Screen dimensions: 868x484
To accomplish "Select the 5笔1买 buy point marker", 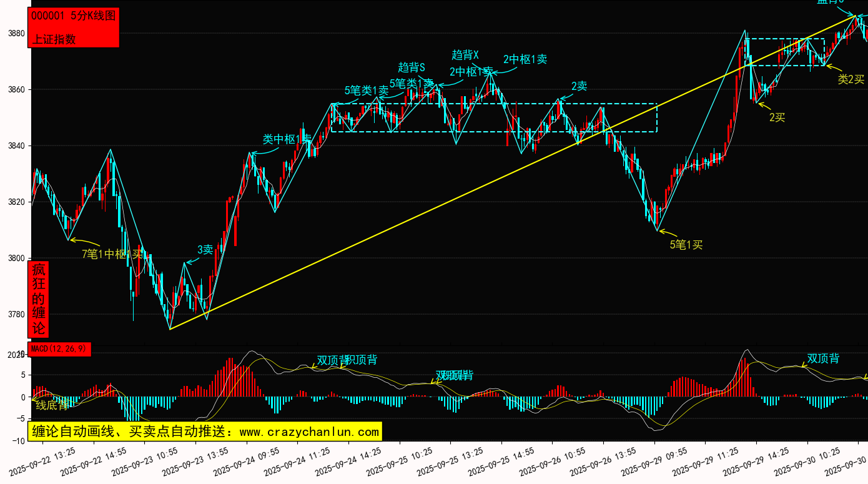I will 686,245.
